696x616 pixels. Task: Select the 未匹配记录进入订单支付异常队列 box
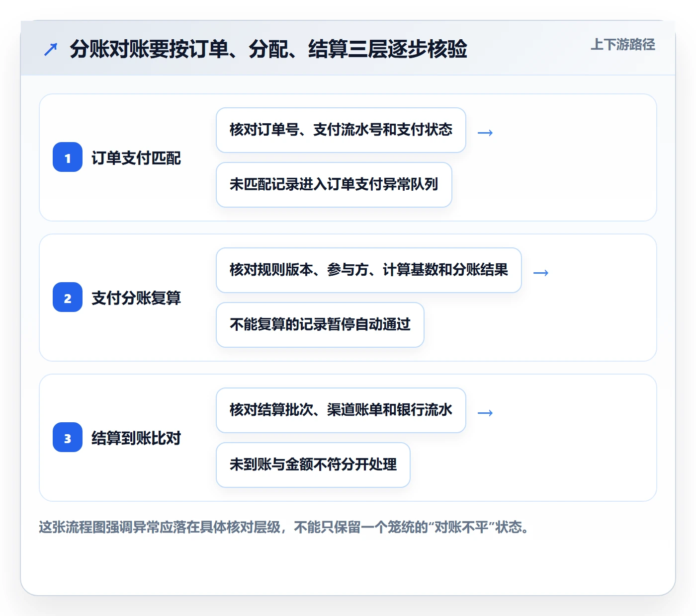[334, 185]
